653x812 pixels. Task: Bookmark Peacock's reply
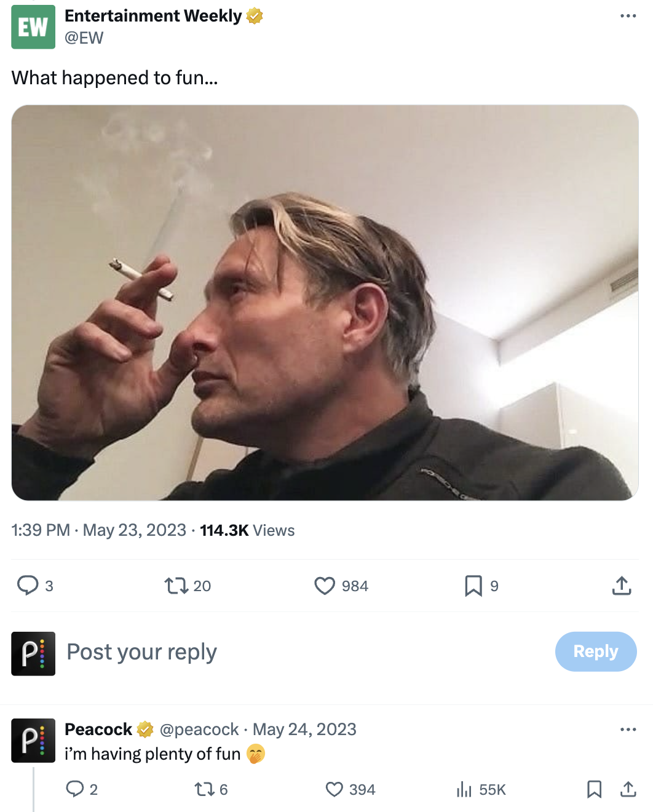594,789
